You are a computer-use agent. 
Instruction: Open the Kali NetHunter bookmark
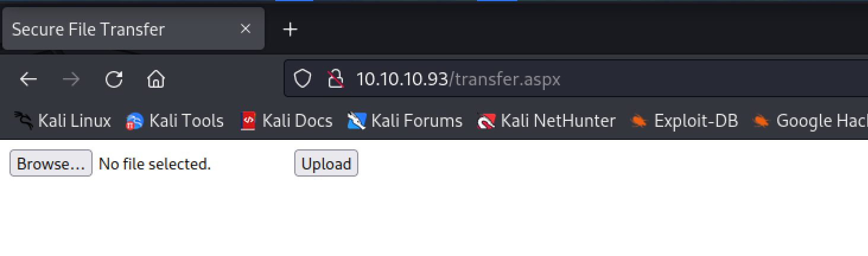(546, 121)
